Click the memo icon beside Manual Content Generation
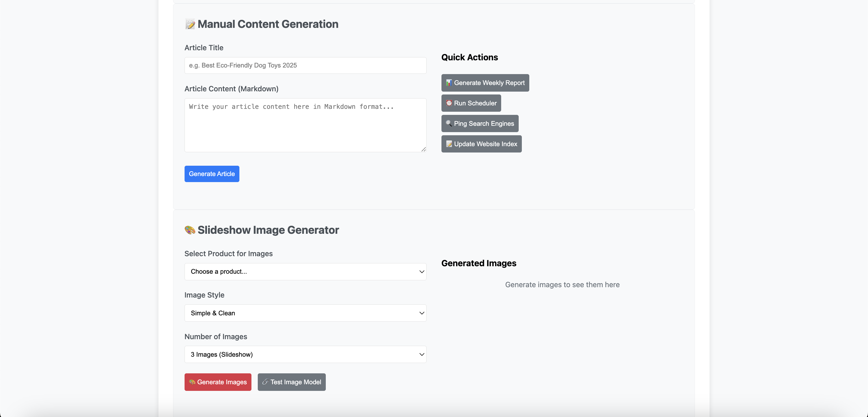This screenshot has height=417, width=868. [190, 24]
